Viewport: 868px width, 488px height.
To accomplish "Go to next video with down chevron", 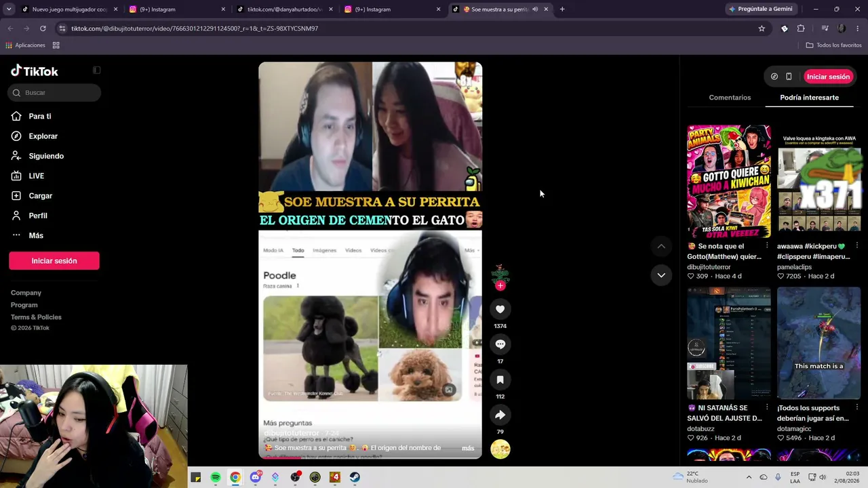I will pos(661,275).
